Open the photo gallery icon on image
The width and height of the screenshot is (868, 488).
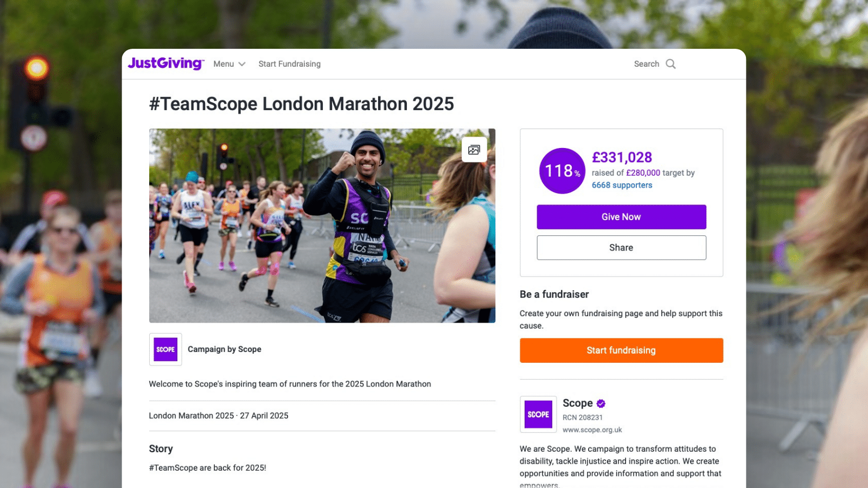pyautogui.click(x=474, y=150)
